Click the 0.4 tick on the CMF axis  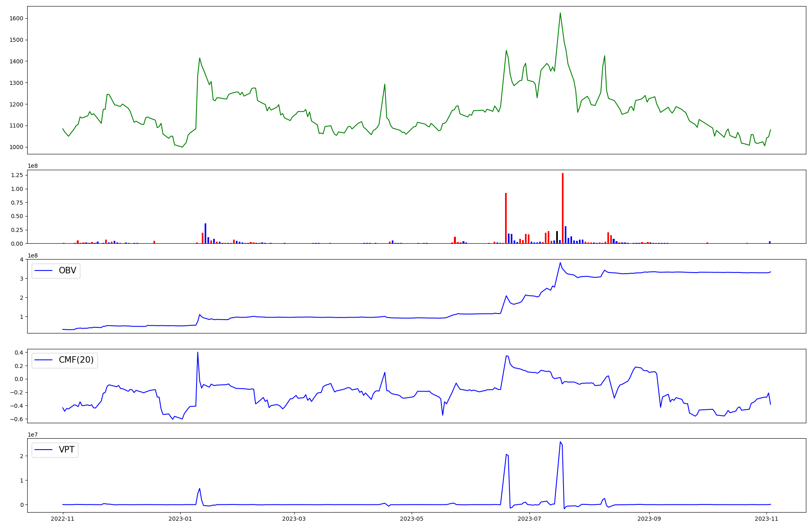coord(19,353)
